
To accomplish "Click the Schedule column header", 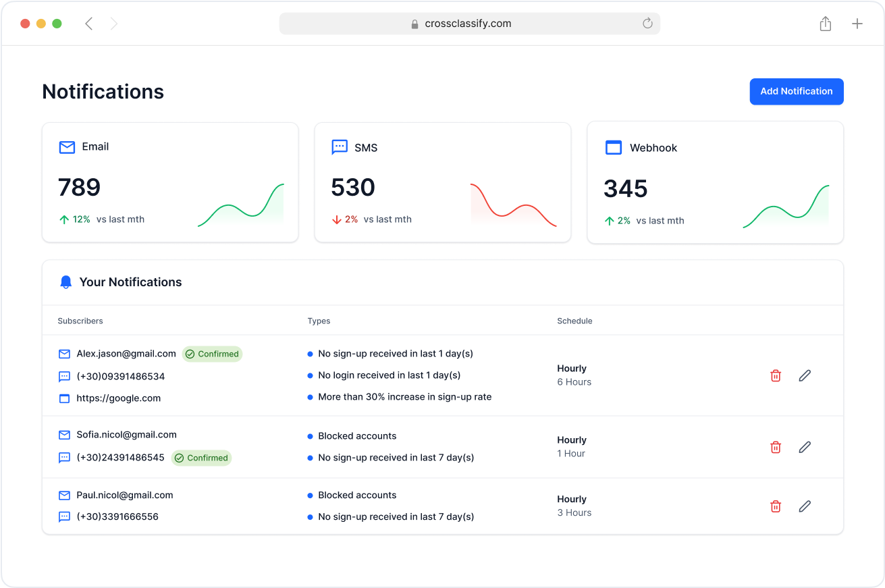I will click(x=574, y=321).
